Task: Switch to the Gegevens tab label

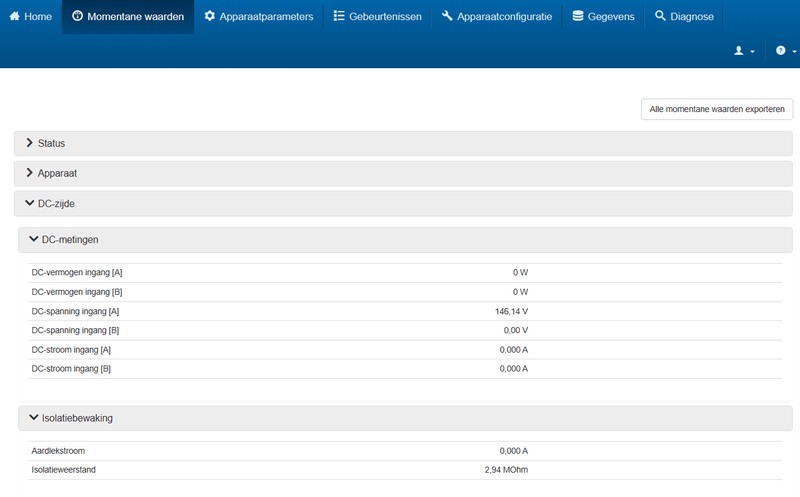Action: [x=611, y=16]
